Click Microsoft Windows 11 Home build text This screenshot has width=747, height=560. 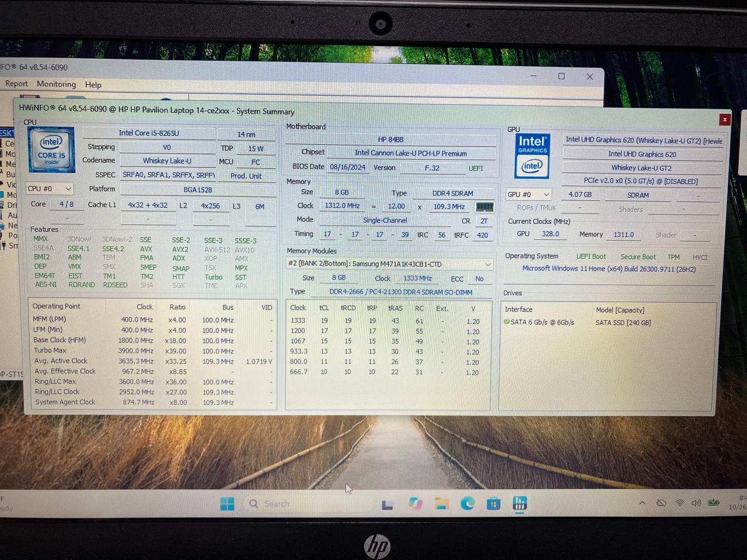click(609, 268)
